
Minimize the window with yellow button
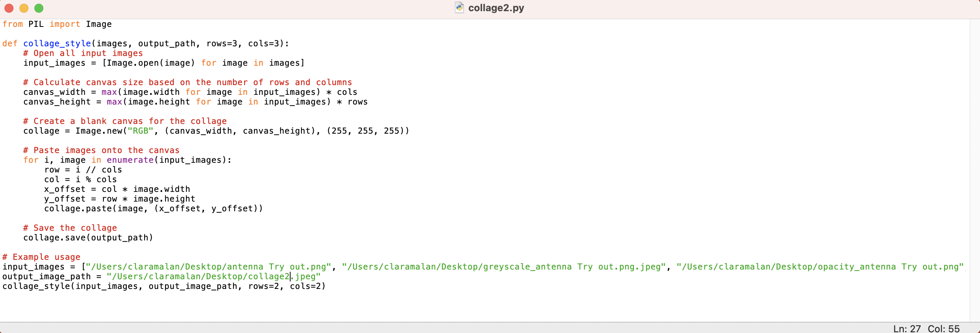click(x=24, y=8)
